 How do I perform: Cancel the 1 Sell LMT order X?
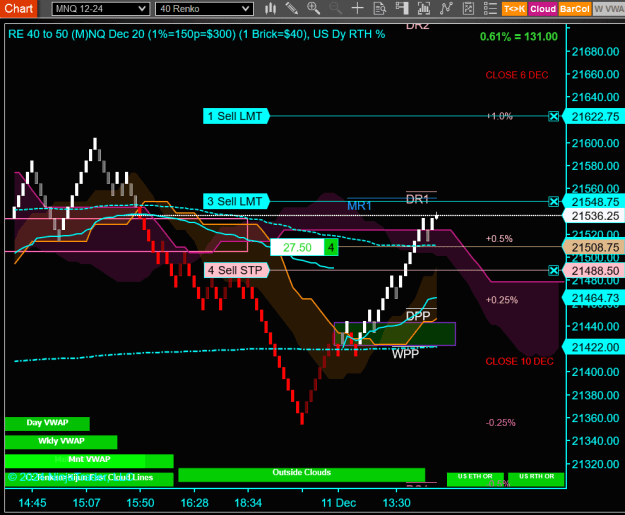click(554, 116)
